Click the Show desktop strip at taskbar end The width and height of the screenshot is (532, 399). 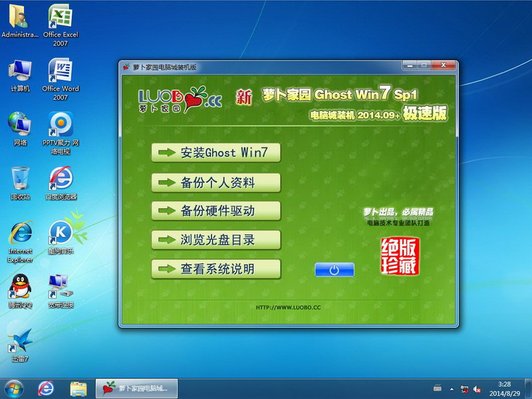click(x=528, y=389)
